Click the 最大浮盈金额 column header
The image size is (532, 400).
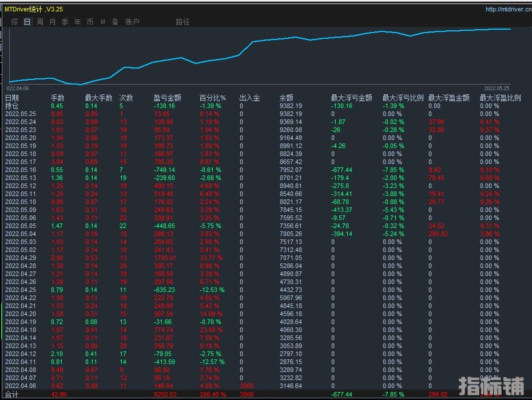pyautogui.click(x=449, y=98)
